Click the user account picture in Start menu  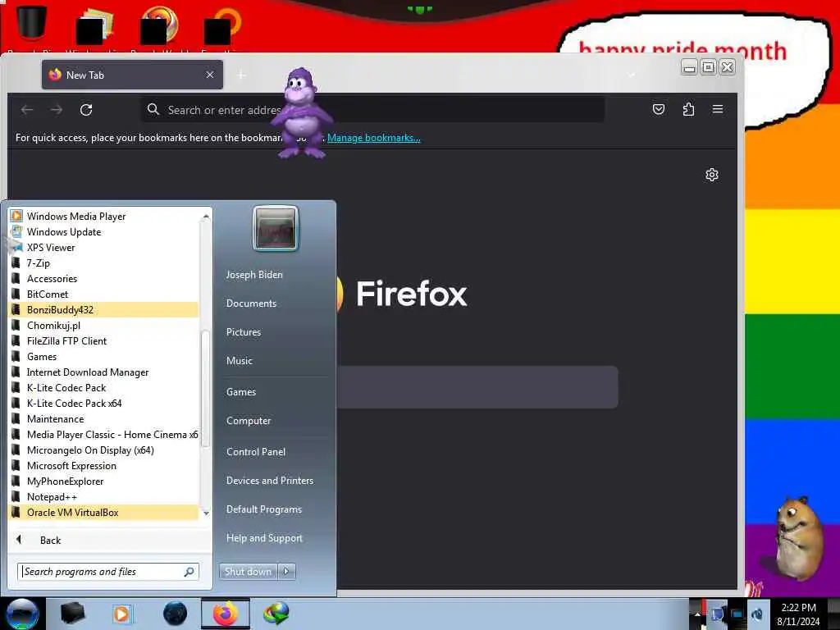(276, 229)
